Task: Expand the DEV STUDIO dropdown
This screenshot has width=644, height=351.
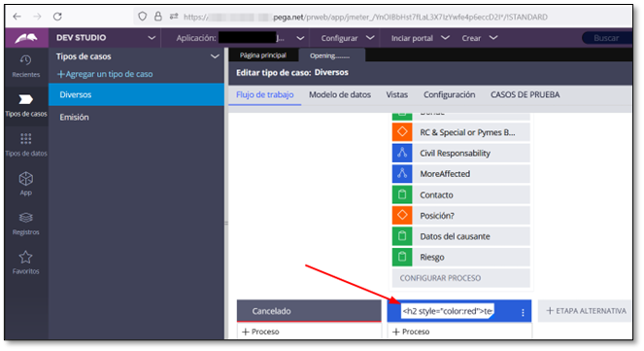Action: (x=152, y=38)
